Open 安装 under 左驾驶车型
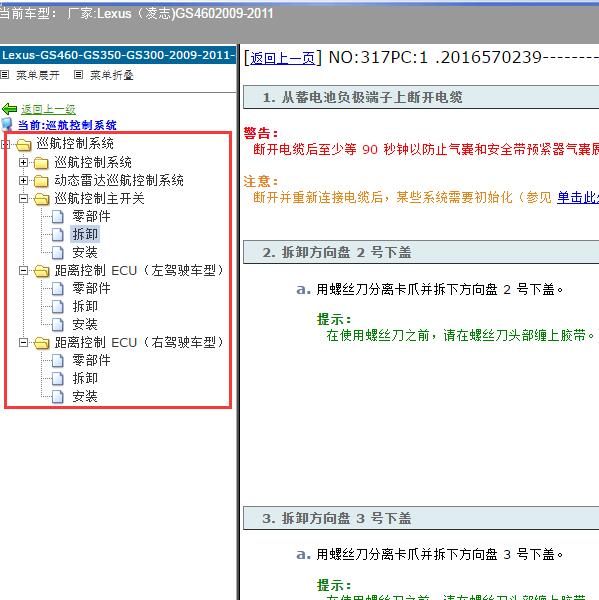This screenshot has height=600, width=599. [85, 324]
